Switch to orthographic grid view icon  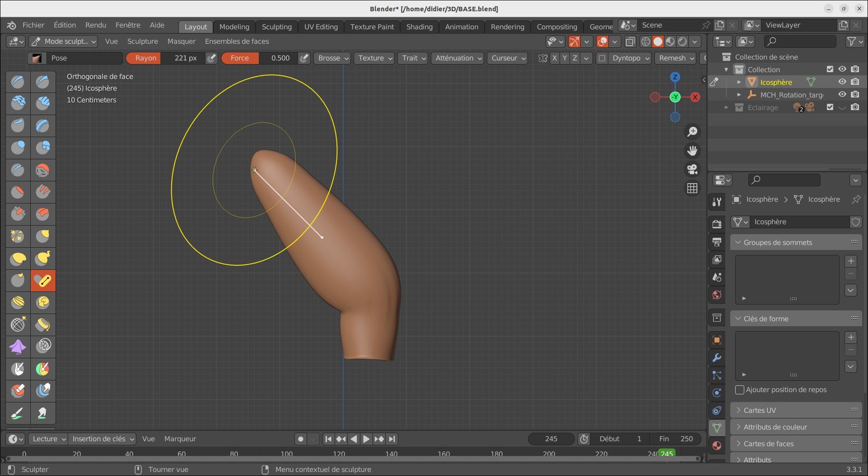coord(692,188)
